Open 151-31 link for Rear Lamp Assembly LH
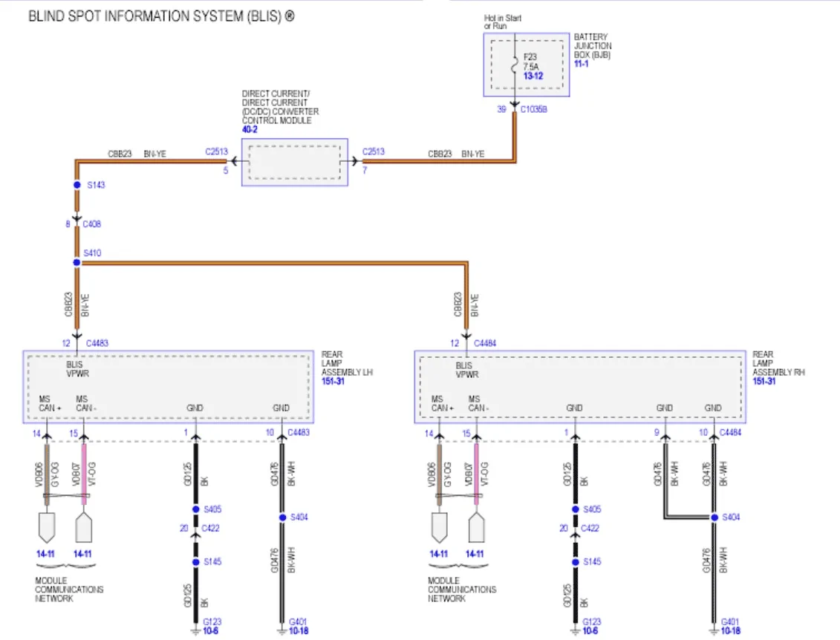This screenshot has width=840, height=640. click(333, 382)
